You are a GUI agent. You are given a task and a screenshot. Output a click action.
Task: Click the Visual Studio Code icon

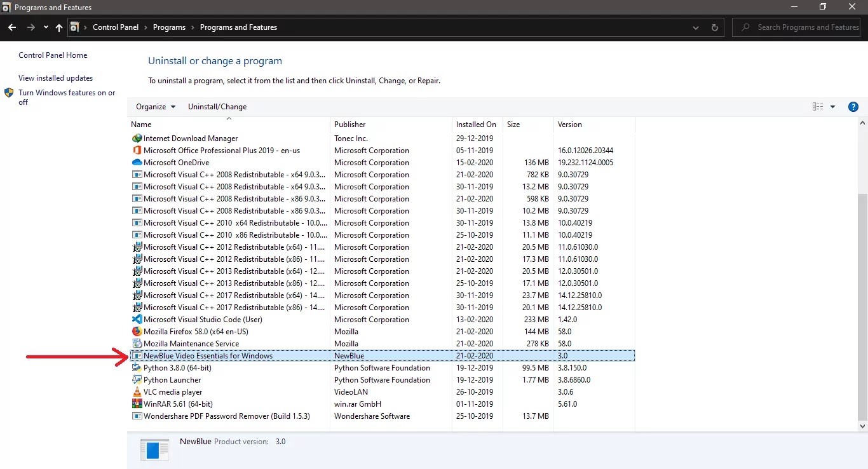[x=137, y=320]
